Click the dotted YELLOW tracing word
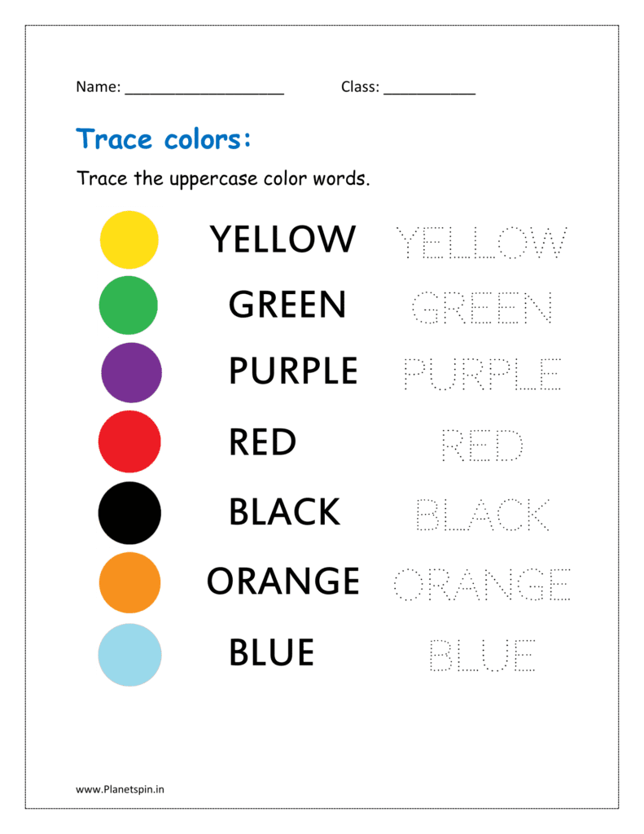 tap(481, 242)
